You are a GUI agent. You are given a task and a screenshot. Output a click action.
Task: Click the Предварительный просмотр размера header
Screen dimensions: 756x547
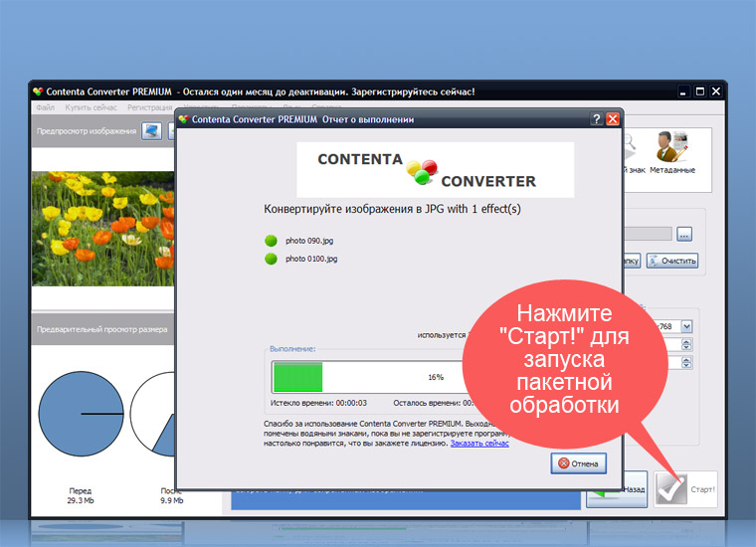point(101,329)
